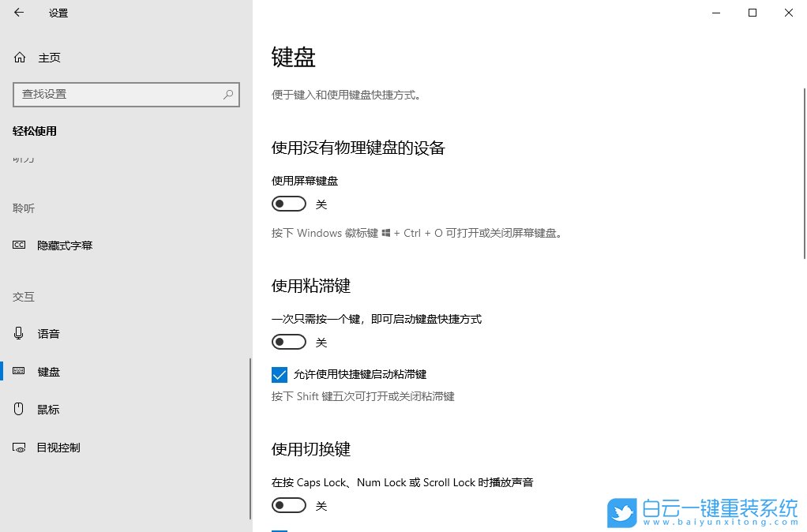This screenshot has height=532, width=807.
Task: Click the 键盘 keyboard icon in sidebar
Action: click(18, 371)
